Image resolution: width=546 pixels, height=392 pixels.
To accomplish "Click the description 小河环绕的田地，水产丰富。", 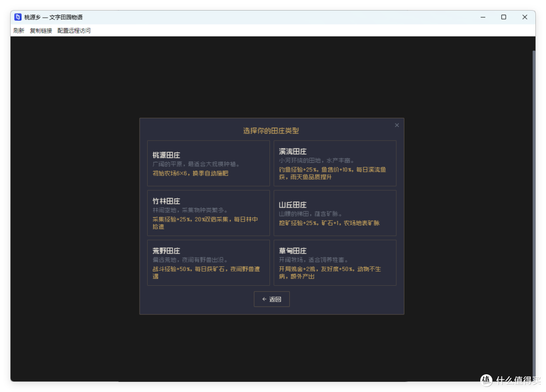I will [x=316, y=161].
